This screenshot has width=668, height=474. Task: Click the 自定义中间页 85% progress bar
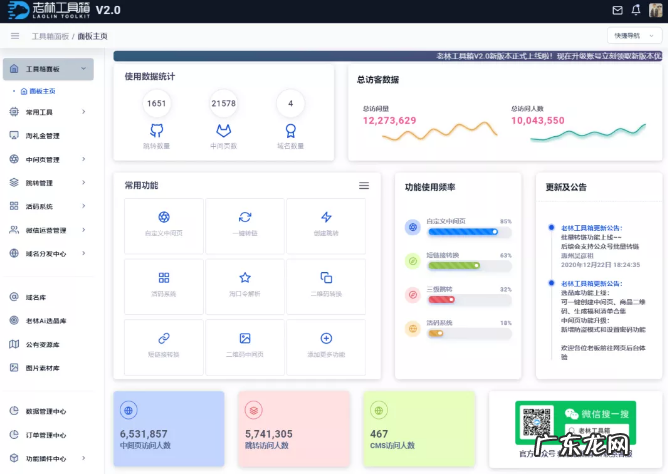click(469, 232)
